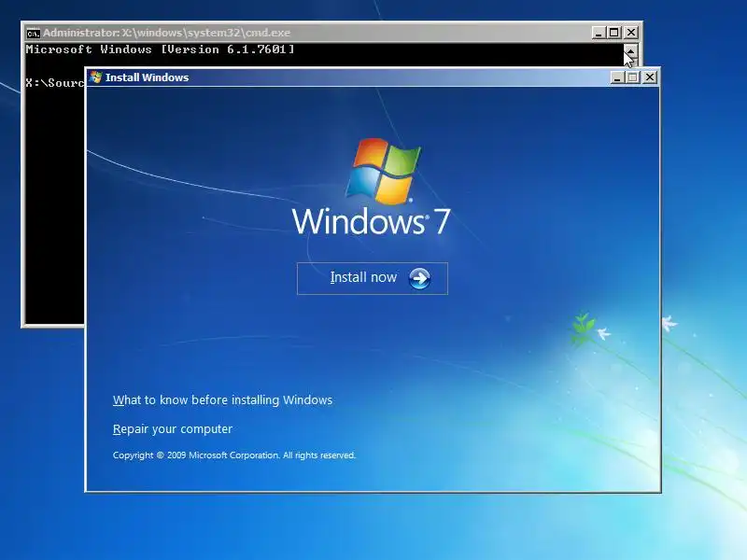Click the Install Windows title text

(x=148, y=77)
